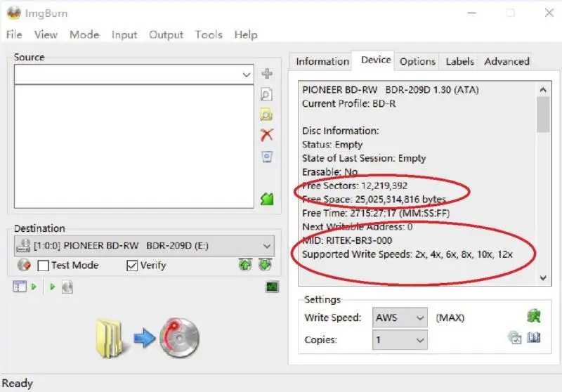The image size is (562, 392).
Task: Switch to the Options tab
Action: (x=417, y=62)
